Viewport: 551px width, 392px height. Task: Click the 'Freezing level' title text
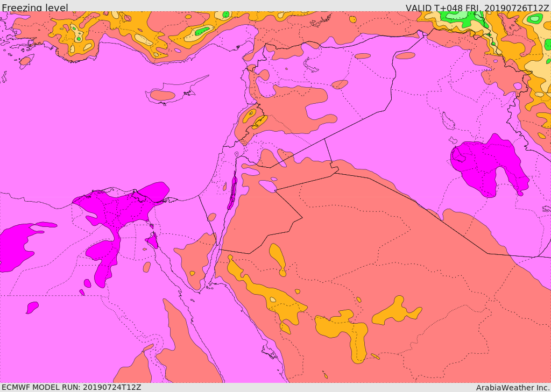click(x=35, y=8)
